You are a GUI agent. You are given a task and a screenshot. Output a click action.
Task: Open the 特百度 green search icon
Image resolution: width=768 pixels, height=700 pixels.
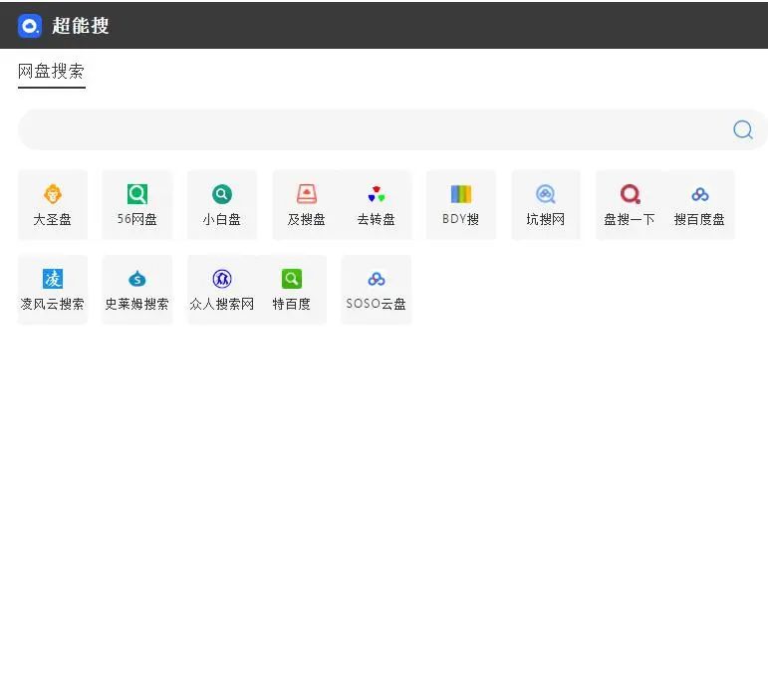(292, 279)
